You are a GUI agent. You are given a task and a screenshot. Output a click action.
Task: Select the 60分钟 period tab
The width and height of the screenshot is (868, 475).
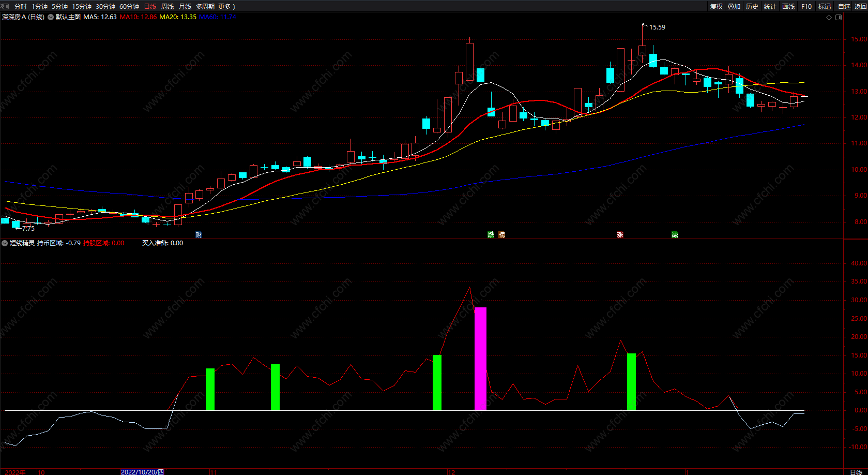point(129,7)
